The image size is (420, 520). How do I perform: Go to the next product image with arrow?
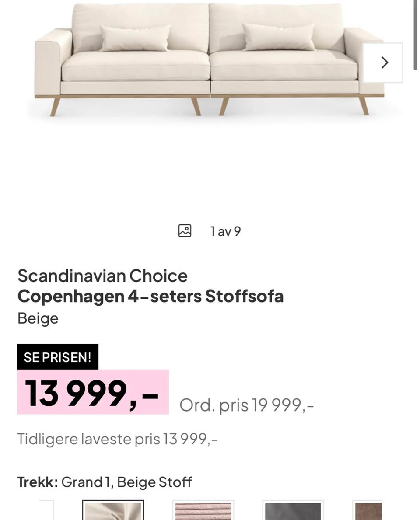coord(382,63)
